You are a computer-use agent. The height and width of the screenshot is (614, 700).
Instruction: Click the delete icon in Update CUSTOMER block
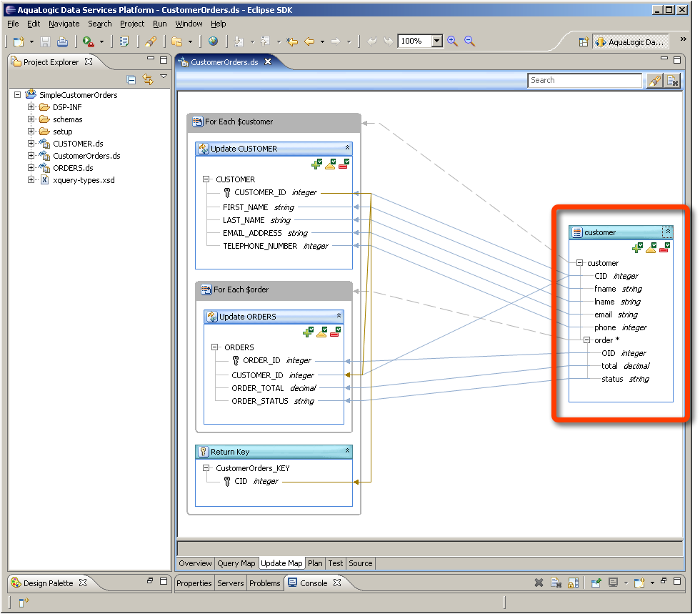click(344, 164)
